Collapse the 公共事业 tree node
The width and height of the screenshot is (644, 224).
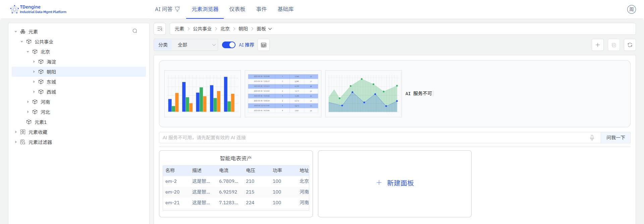tap(22, 42)
